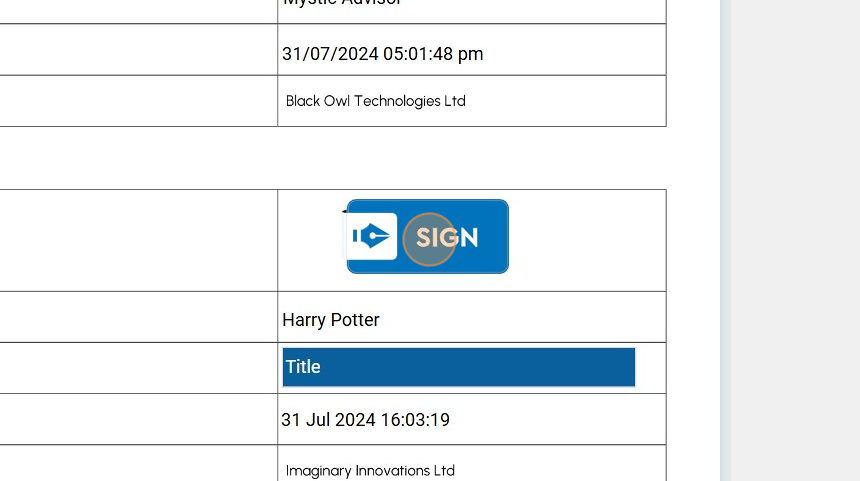Click the empty cell left of 31 Jul 2024 timestamp
Image resolution: width=860 pixels, height=481 pixels.
(x=138, y=419)
